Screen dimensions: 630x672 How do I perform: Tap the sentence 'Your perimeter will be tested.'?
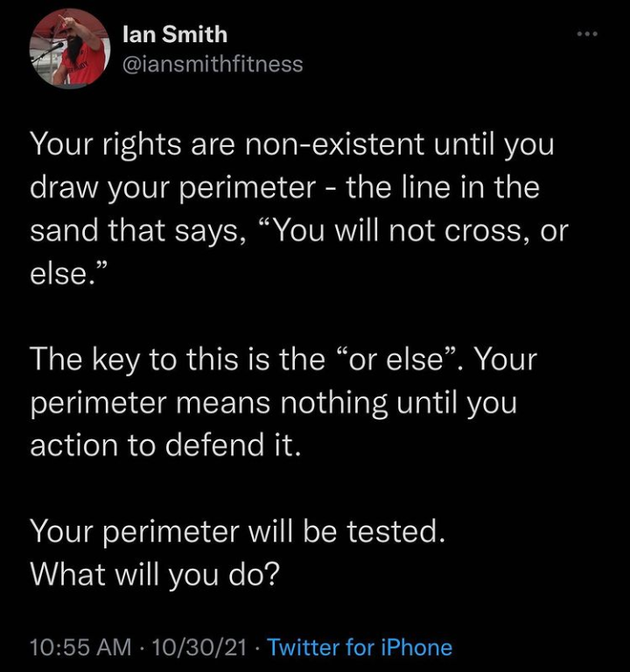[238, 532]
